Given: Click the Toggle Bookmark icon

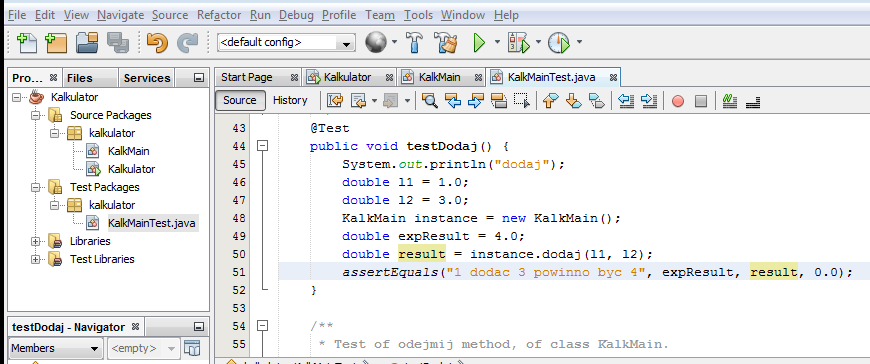Looking at the screenshot, I should click(596, 101).
